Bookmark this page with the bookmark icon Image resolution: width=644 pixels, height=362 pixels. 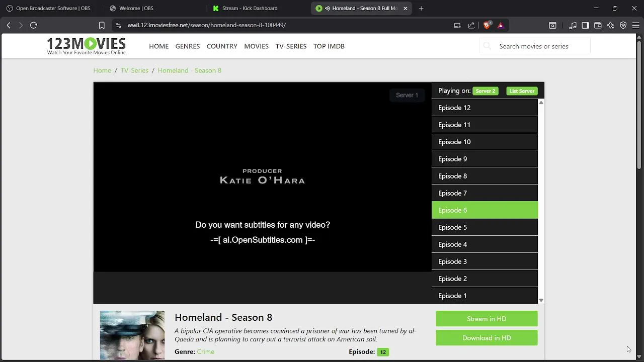pyautogui.click(x=102, y=25)
